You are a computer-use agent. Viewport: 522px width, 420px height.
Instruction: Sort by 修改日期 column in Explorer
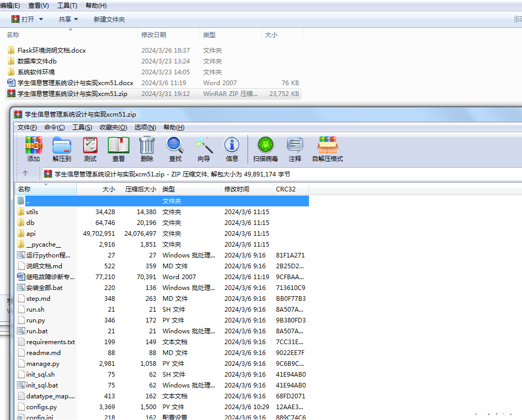click(169, 35)
